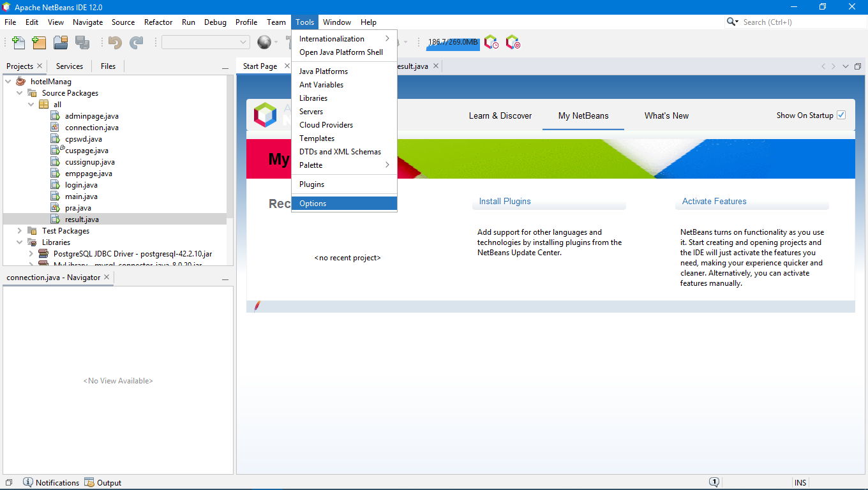Expand the Test Packages node
This screenshot has width=868, height=490.
tap(20, 231)
